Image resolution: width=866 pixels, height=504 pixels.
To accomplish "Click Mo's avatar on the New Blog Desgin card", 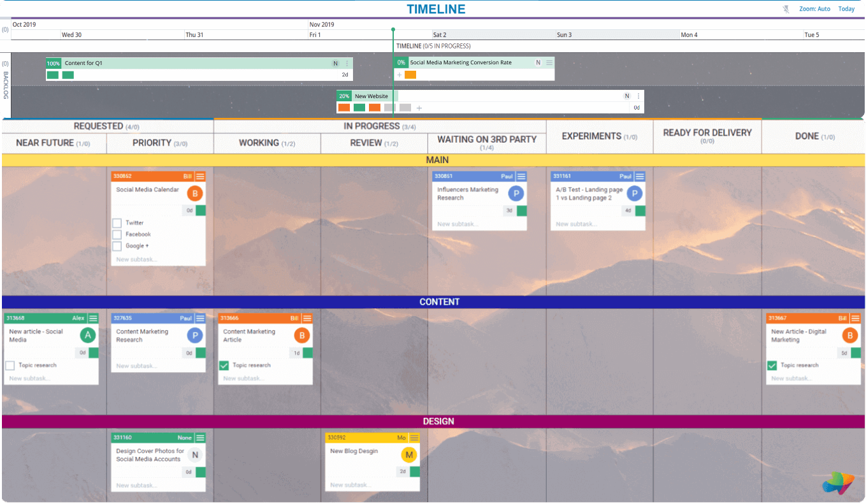I will pos(408,455).
